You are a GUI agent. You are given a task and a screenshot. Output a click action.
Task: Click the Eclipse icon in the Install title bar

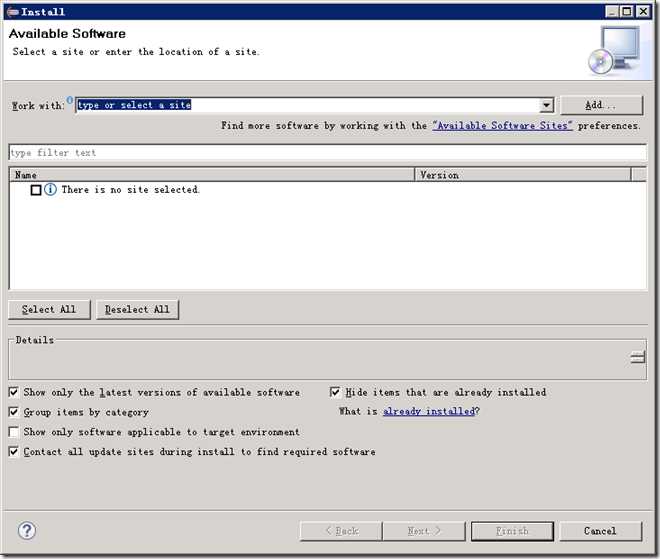click(x=13, y=12)
